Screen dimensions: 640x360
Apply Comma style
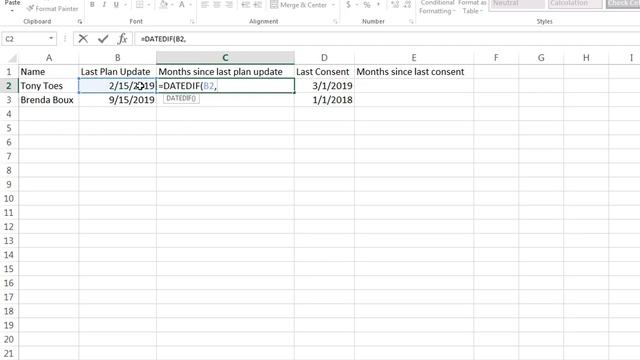tap(378, 4)
